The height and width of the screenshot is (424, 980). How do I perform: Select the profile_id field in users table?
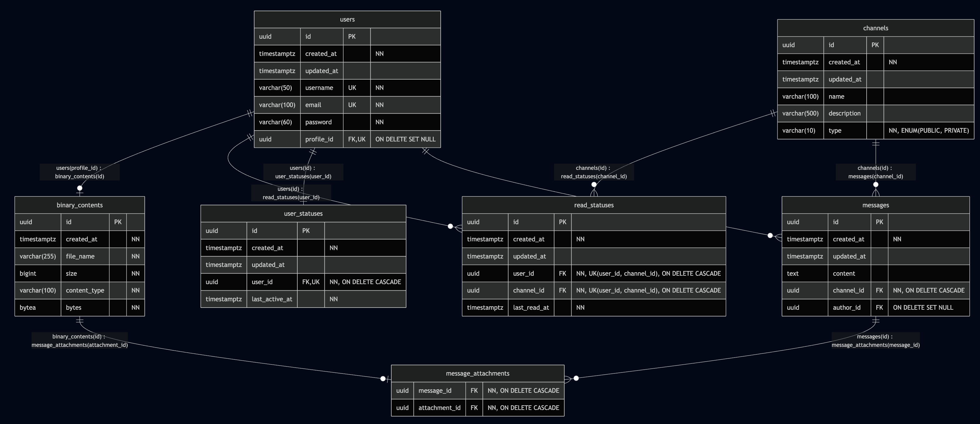coord(319,139)
